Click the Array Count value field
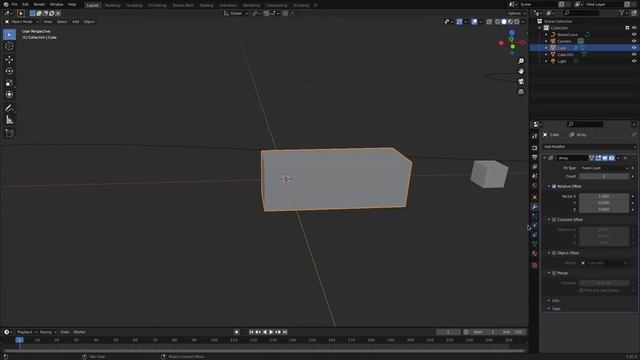 pyautogui.click(x=604, y=176)
